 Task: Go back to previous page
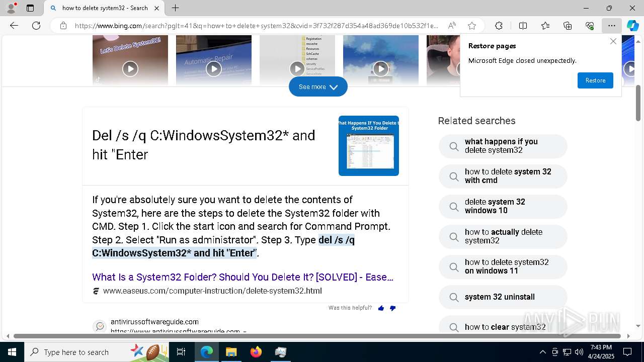pos(14,26)
